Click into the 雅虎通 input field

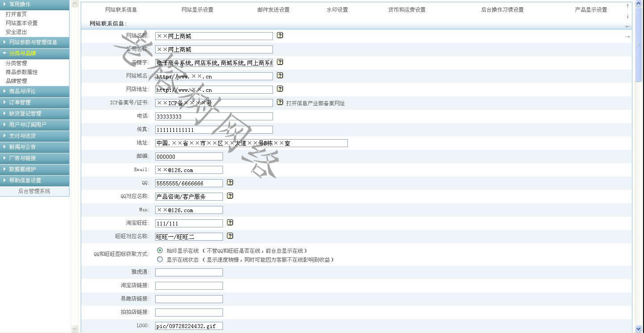click(189, 272)
